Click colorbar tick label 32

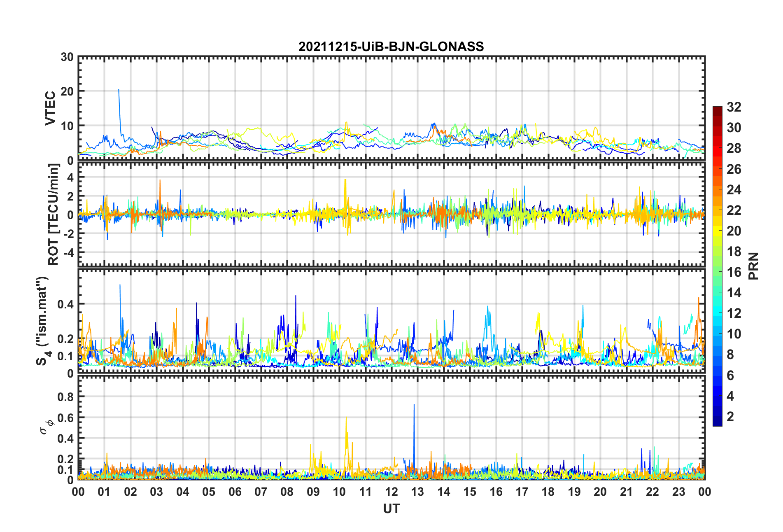(x=734, y=107)
